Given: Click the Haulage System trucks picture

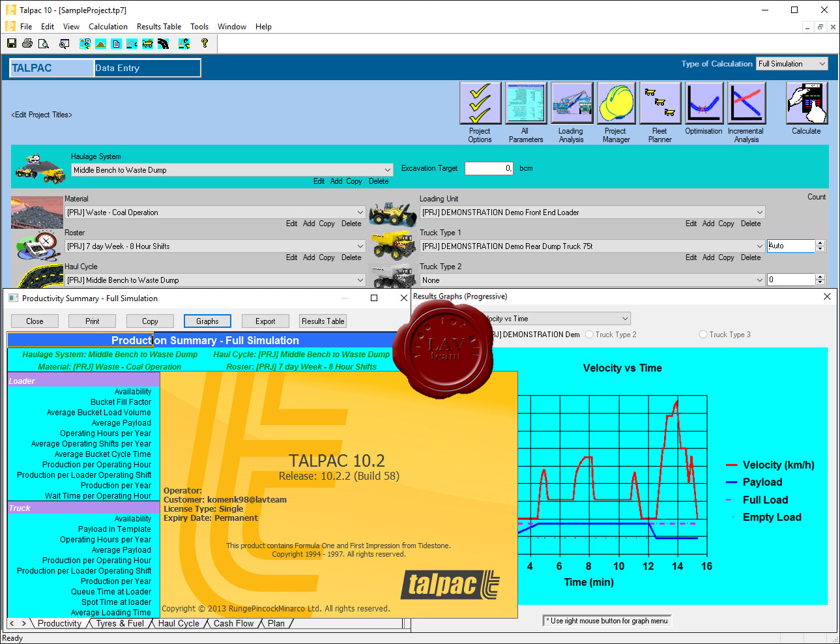Looking at the screenshot, I should click(x=39, y=168).
